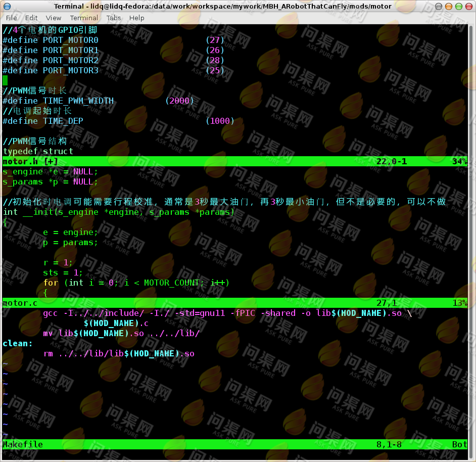This screenshot has height=462, width=476.
Task: Click the //初始化时电调 comment line in motor.c
Action: 224,202
